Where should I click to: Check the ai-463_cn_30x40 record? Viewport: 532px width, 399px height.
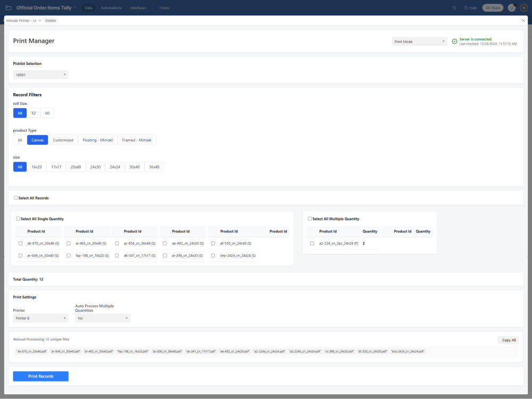click(x=69, y=243)
